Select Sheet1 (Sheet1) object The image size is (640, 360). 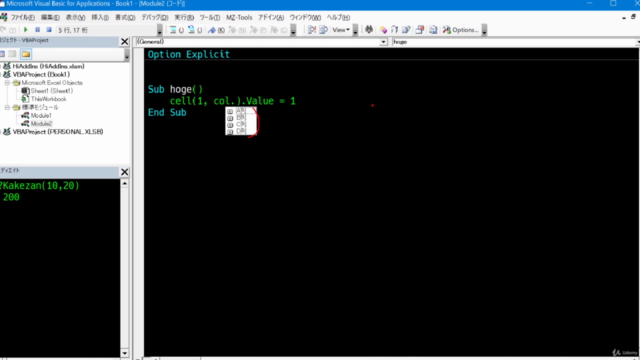[x=51, y=91]
